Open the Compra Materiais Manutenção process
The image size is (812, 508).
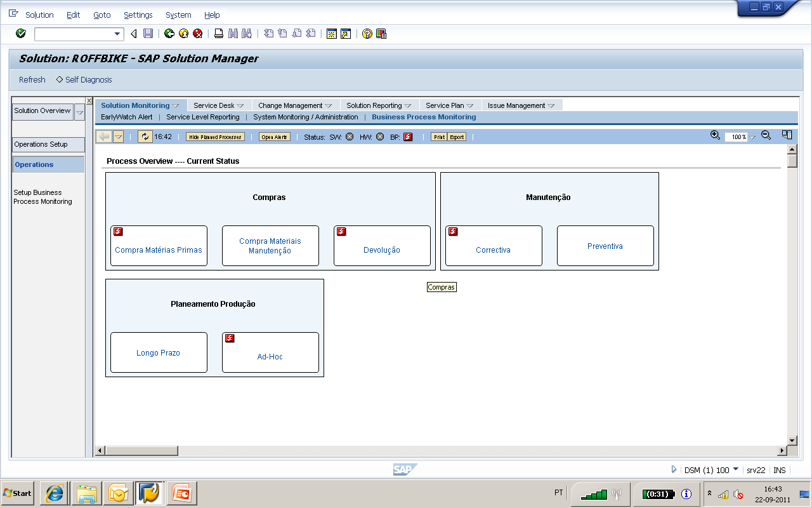270,246
